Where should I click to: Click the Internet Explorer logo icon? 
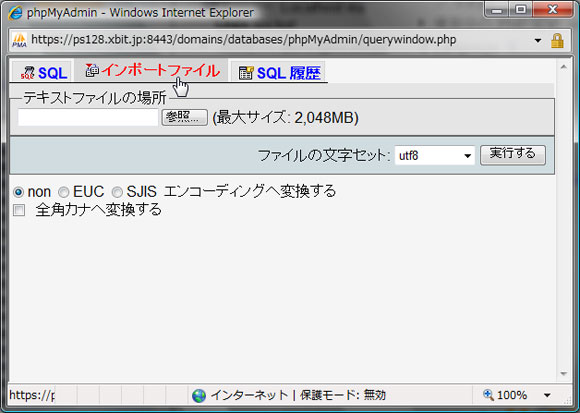[16, 13]
